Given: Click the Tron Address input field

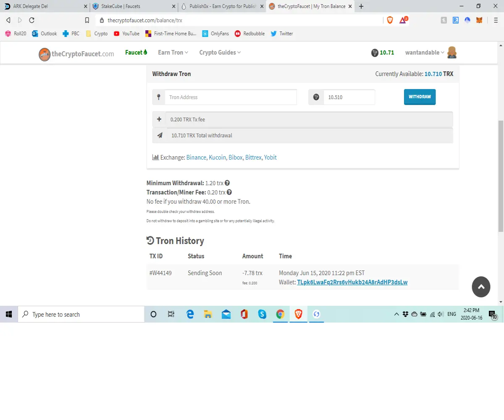Looking at the screenshot, I should [231, 97].
